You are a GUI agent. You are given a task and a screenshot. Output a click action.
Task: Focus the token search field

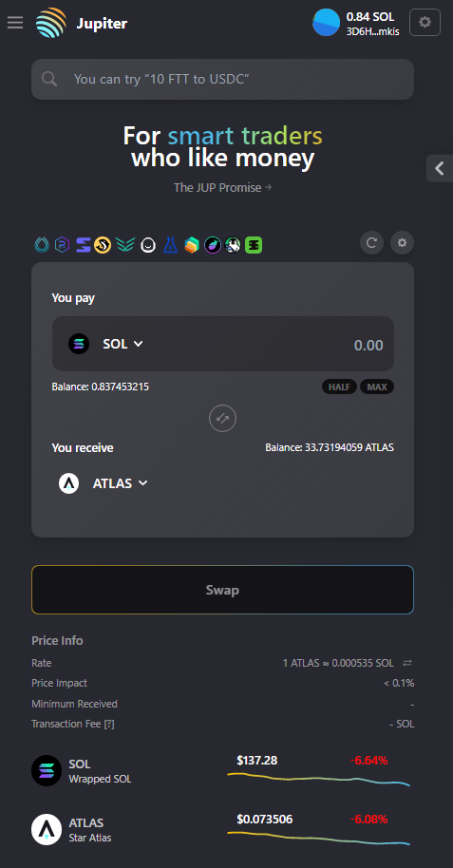click(222, 79)
